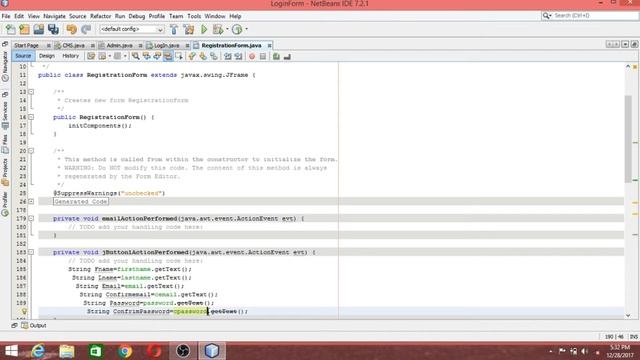Click the Last Edit editor toolbar icon
Viewport: 640px width, 360px height.
(91, 56)
